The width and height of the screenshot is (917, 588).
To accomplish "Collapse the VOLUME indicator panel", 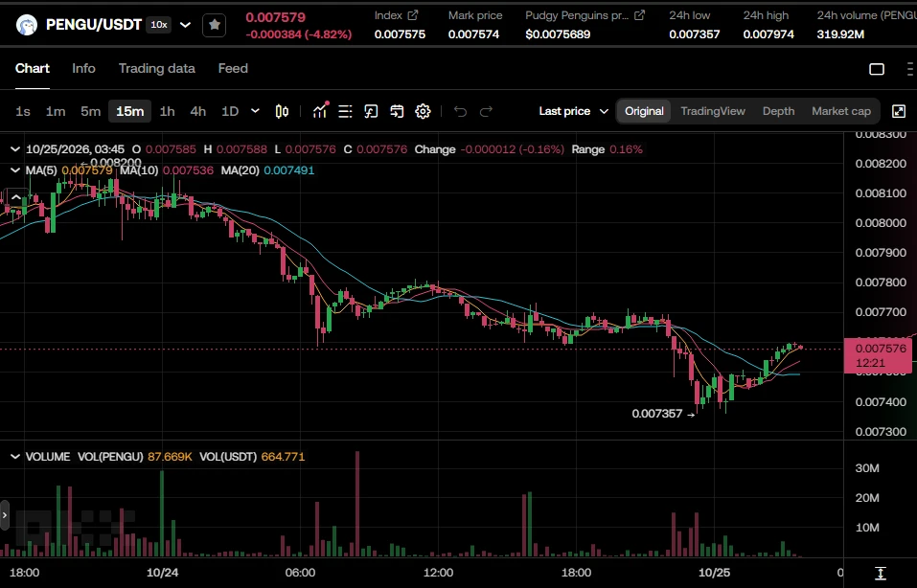I will [x=15, y=457].
